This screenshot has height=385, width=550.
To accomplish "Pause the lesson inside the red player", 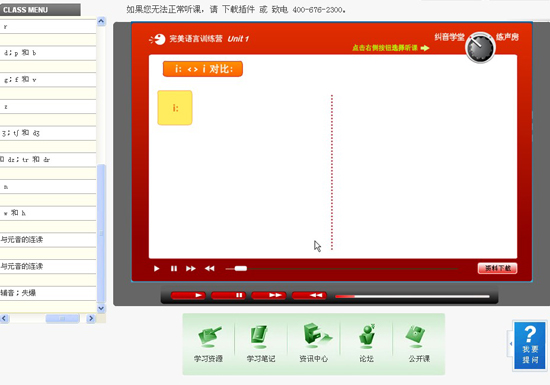I will 174,269.
